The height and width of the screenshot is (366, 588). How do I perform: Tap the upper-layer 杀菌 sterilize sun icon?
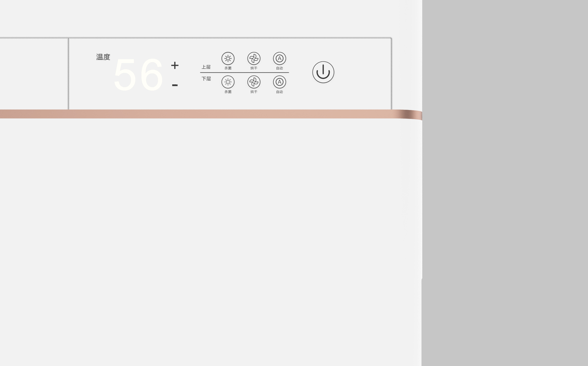click(x=228, y=58)
